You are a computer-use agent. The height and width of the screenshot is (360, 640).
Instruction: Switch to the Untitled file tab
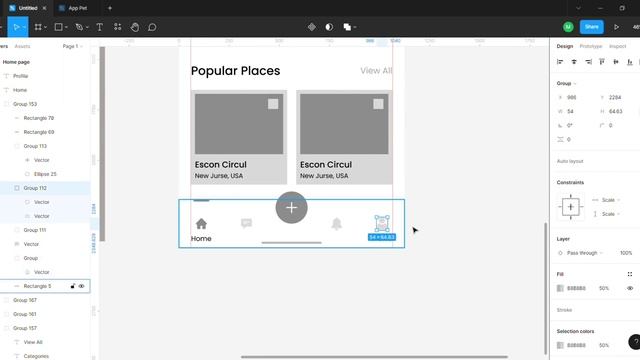point(28,8)
